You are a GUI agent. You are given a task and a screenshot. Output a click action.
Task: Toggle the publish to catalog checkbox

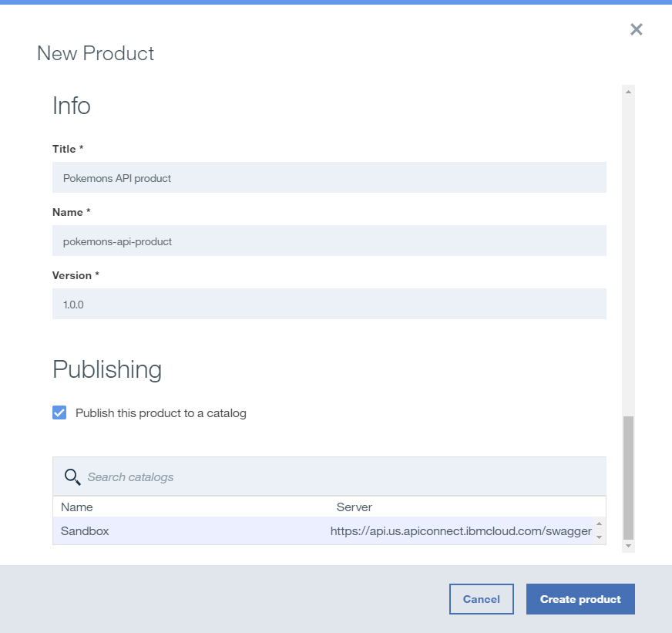click(59, 412)
